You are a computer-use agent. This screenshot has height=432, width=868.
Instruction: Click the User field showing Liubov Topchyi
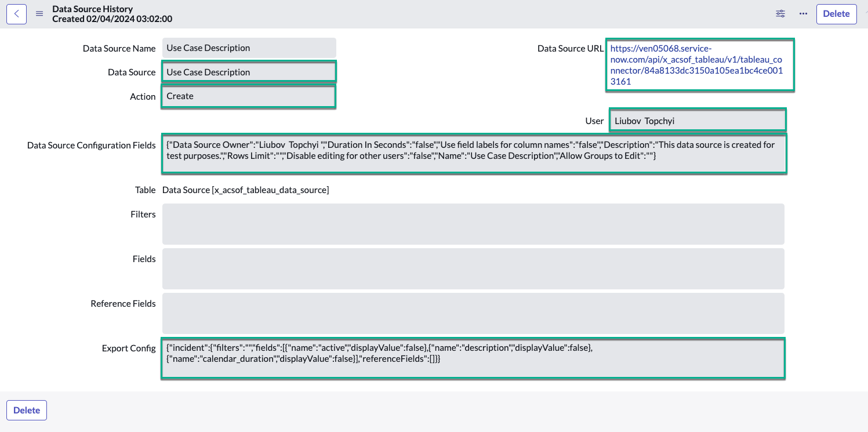click(x=698, y=120)
